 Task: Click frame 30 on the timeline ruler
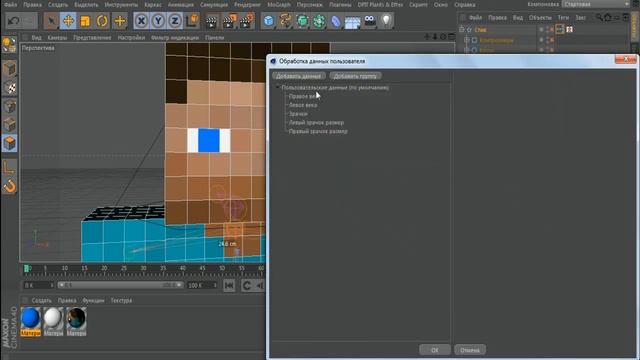point(143,268)
